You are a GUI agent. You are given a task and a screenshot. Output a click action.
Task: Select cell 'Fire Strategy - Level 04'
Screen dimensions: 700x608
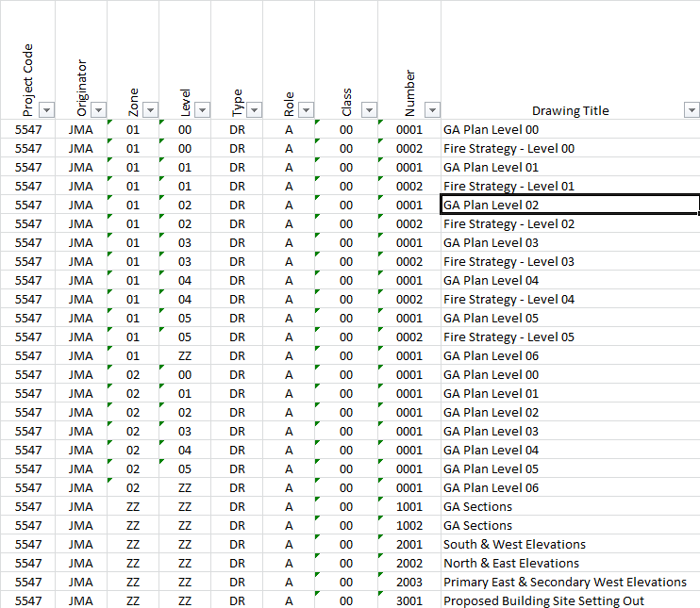[570, 299]
